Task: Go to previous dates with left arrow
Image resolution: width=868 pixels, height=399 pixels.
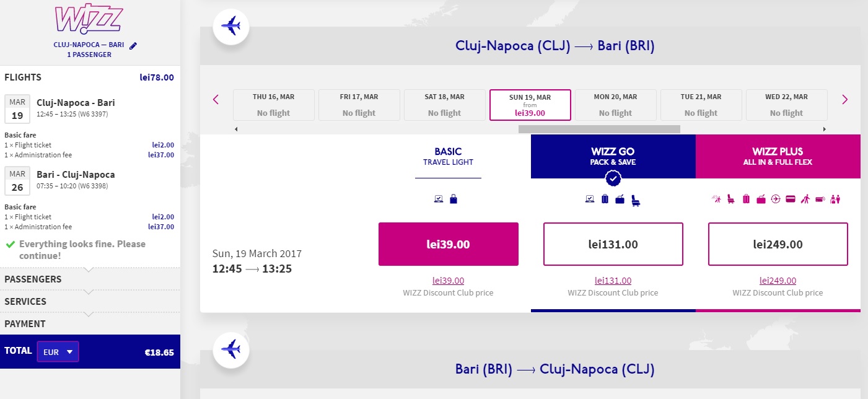Action: coord(216,99)
